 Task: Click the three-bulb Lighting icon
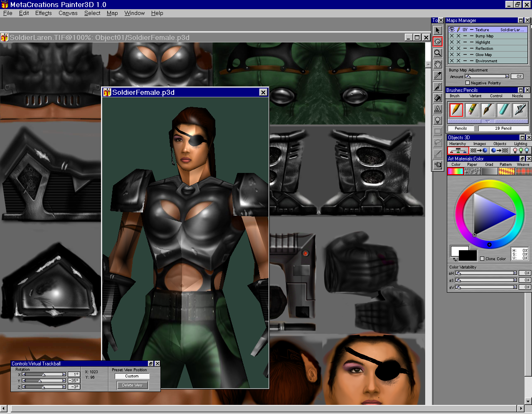pyautogui.click(x=521, y=150)
